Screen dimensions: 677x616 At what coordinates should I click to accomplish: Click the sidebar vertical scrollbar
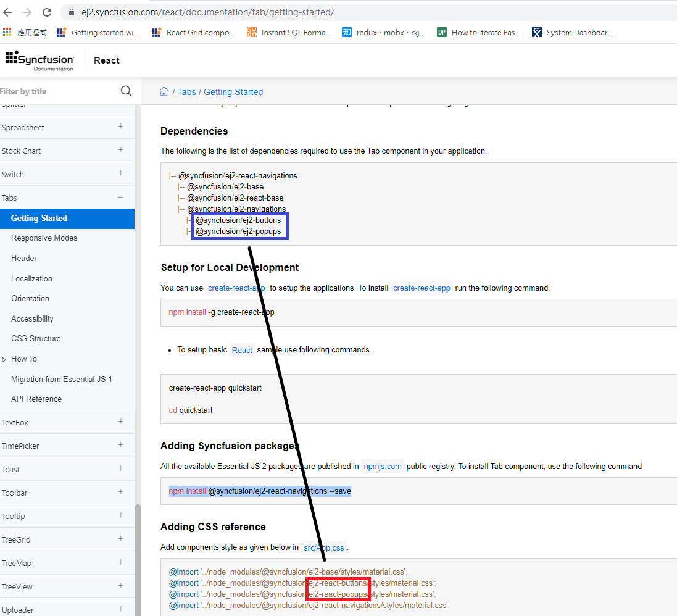[x=138, y=556]
